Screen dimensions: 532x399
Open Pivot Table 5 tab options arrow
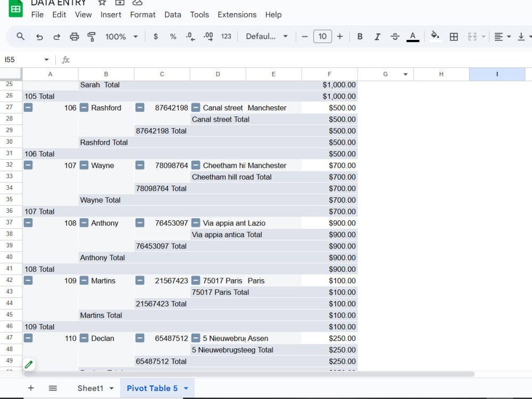click(186, 388)
